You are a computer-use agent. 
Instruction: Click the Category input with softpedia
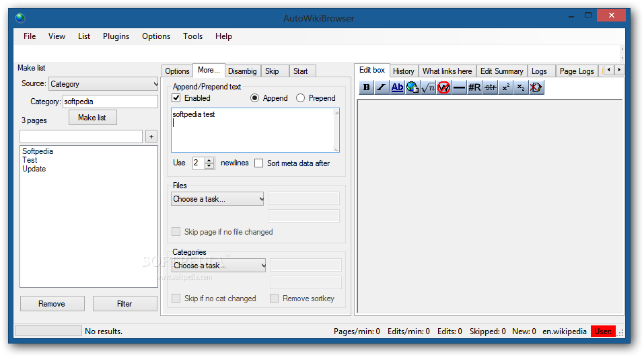(x=110, y=102)
